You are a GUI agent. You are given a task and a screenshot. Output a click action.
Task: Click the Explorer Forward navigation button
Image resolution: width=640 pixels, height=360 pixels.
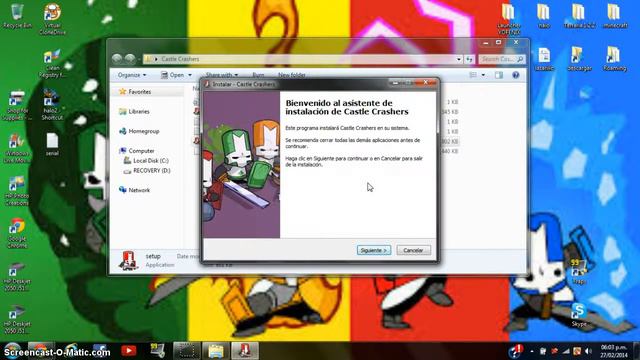pyautogui.click(x=130, y=59)
